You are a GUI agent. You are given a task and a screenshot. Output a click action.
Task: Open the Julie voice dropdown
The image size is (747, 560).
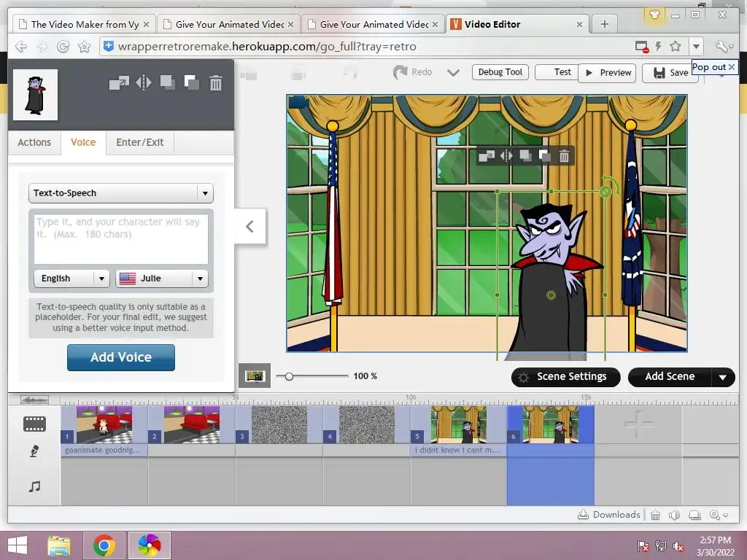tap(162, 279)
